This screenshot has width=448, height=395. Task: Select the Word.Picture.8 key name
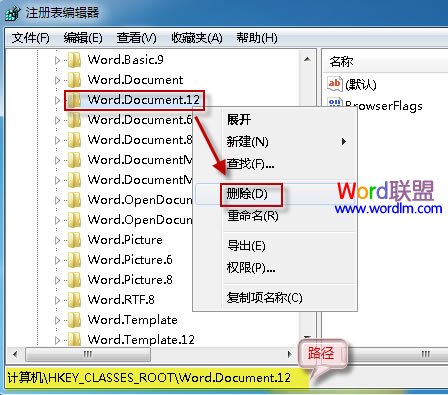click(130, 280)
